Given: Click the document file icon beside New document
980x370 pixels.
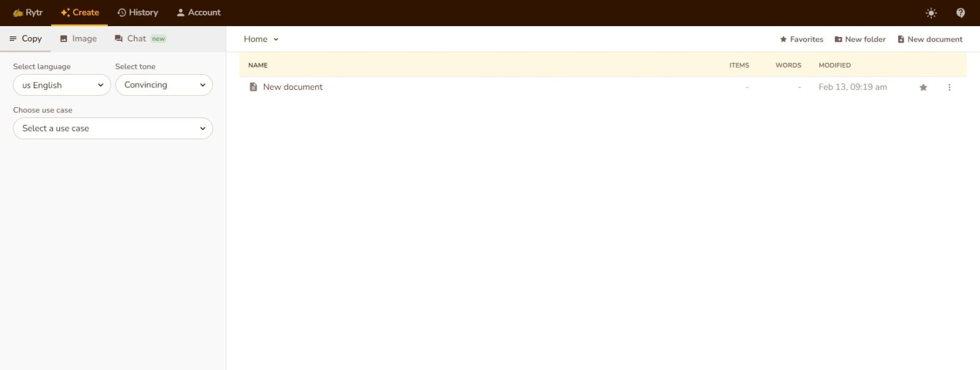Looking at the screenshot, I should (253, 87).
